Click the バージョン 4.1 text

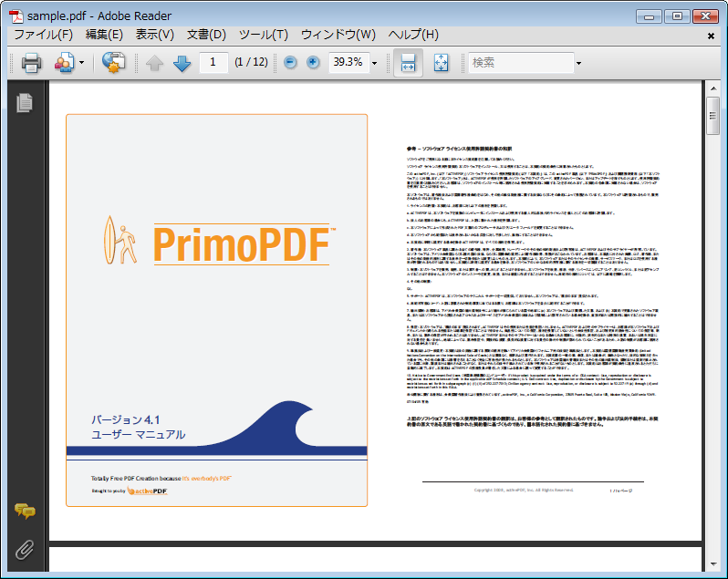click(126, 419)
